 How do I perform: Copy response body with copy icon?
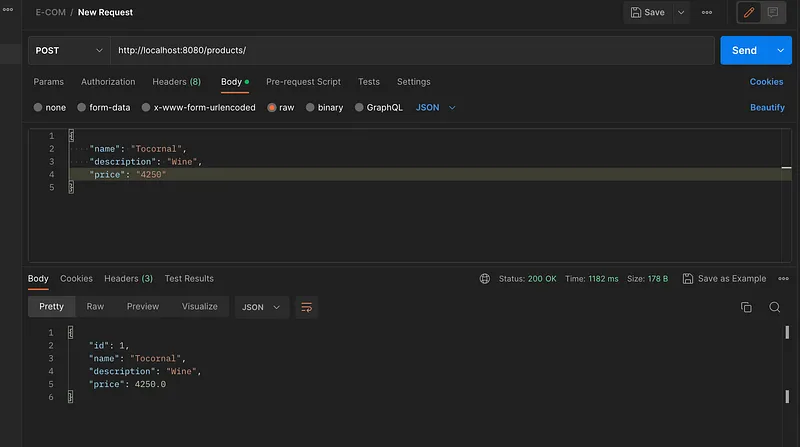point(746,307)
